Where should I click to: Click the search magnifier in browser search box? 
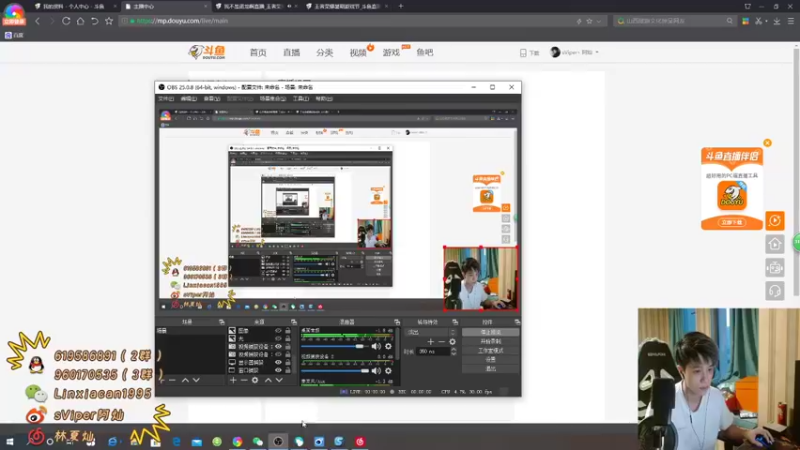coord(730,21)
